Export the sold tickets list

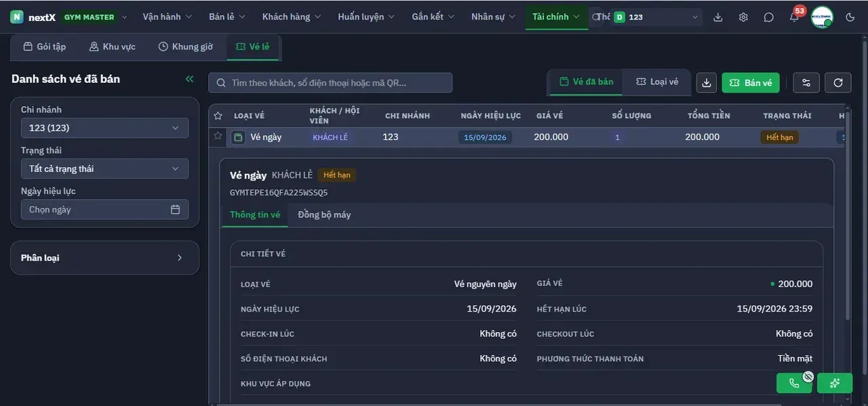pyautogui.click(x=707, y=83)
